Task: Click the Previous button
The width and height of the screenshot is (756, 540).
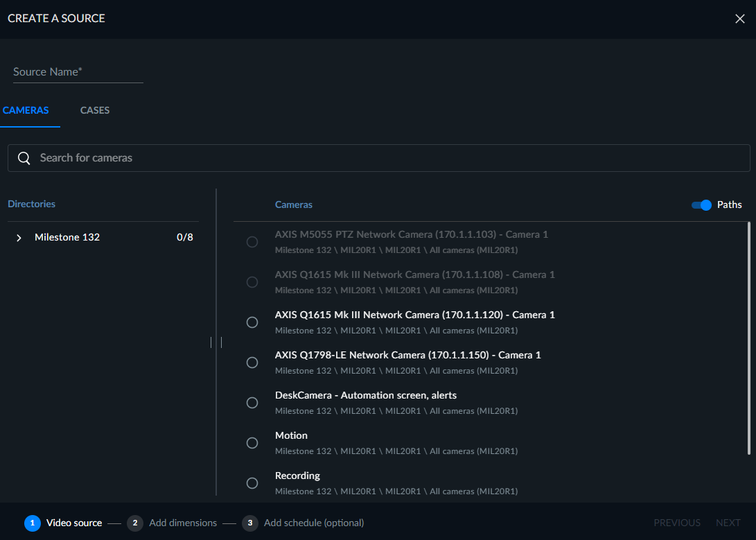Action: (x=677, y=523)
